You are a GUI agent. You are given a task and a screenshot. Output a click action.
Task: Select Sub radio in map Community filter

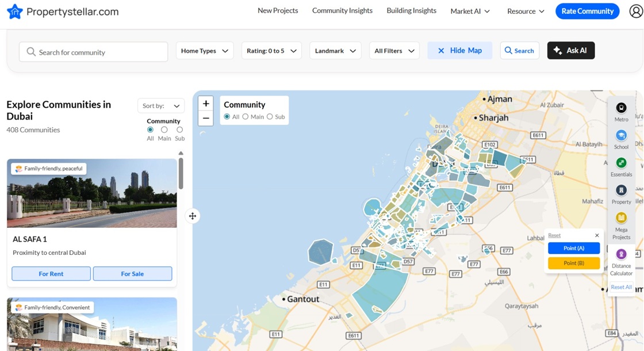pyautogui.click(x=270, y=117)
